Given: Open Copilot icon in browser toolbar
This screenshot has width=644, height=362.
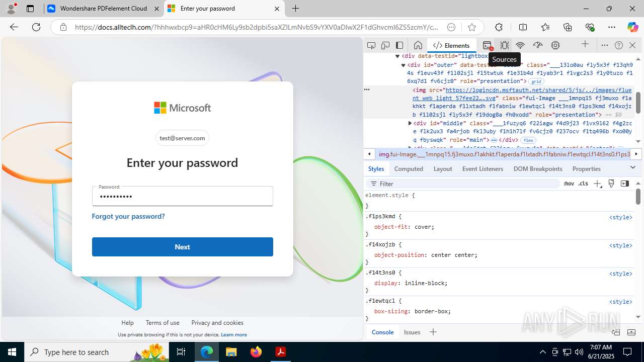Looking at the screenshot, I should click(632, 27).
